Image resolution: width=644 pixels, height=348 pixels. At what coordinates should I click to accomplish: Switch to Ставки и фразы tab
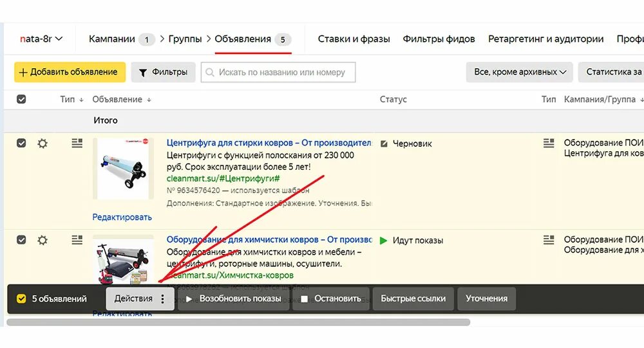coord(354,39)
